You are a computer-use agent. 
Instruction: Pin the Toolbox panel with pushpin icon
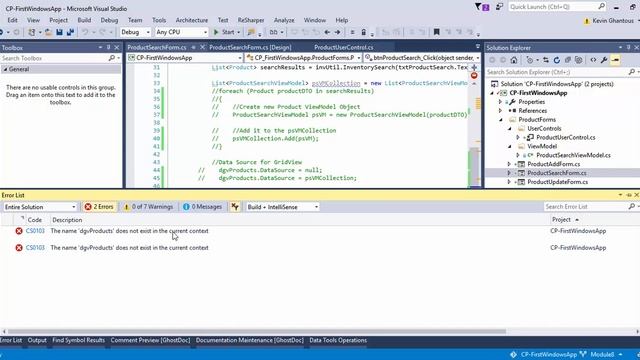click(x=109, y=48)
